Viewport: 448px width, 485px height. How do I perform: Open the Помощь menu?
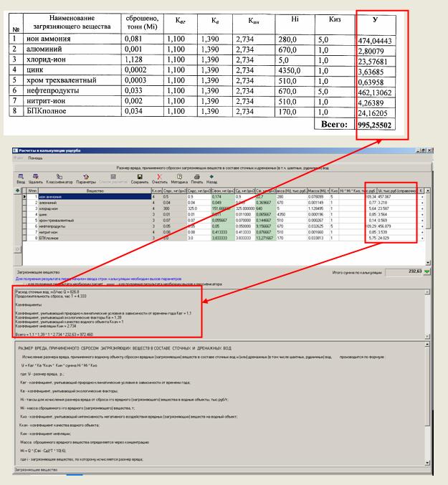[x=35, y=158]
